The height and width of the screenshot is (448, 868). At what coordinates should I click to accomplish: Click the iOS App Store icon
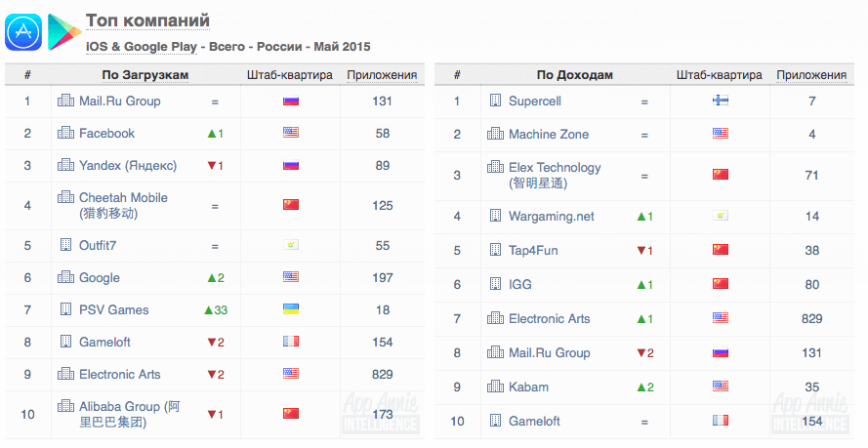(x=23, y=31)
